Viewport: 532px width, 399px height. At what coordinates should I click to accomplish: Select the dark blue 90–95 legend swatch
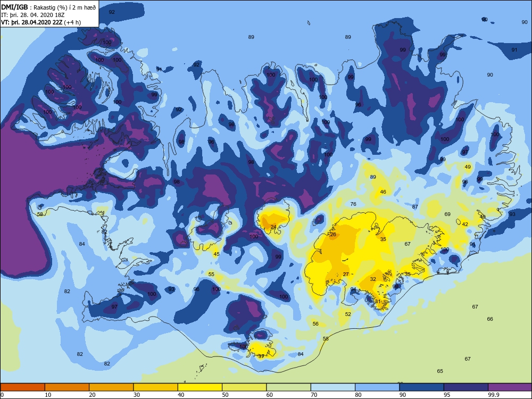(x=421, y=387)
